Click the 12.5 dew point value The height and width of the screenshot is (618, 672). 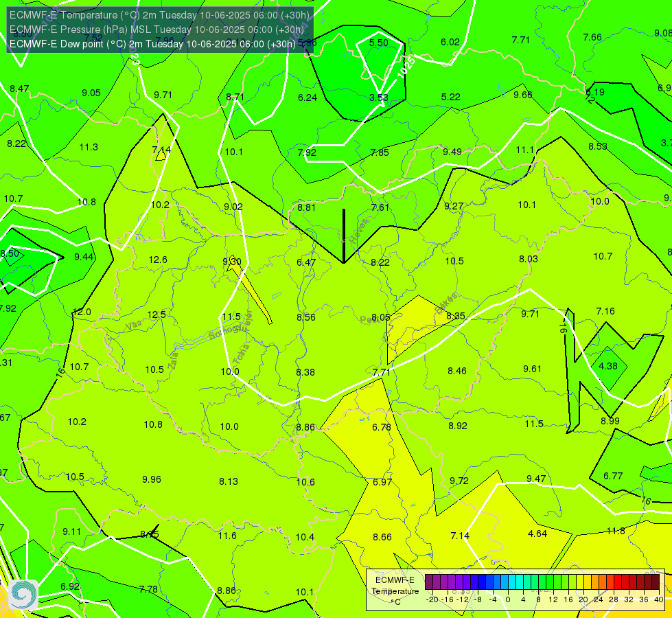tap(157, 314)
